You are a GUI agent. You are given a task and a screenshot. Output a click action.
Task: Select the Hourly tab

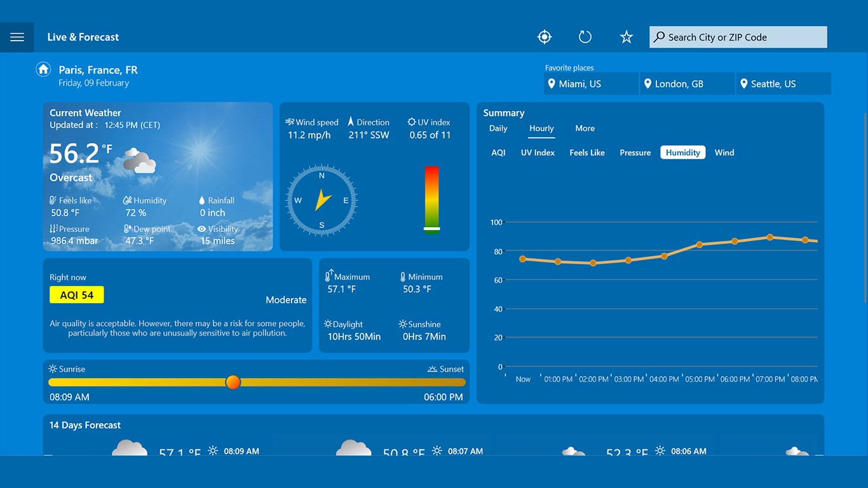tap(541, 128)
